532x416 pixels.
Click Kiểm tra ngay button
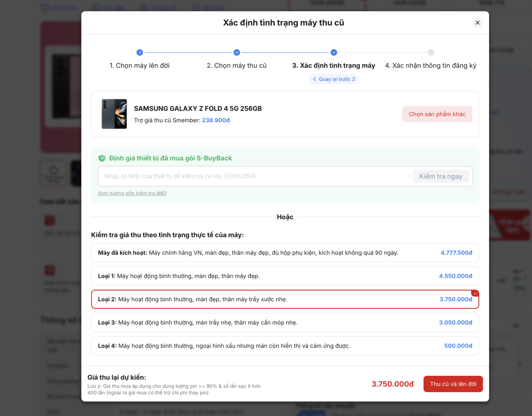click(x=441, y=176)
